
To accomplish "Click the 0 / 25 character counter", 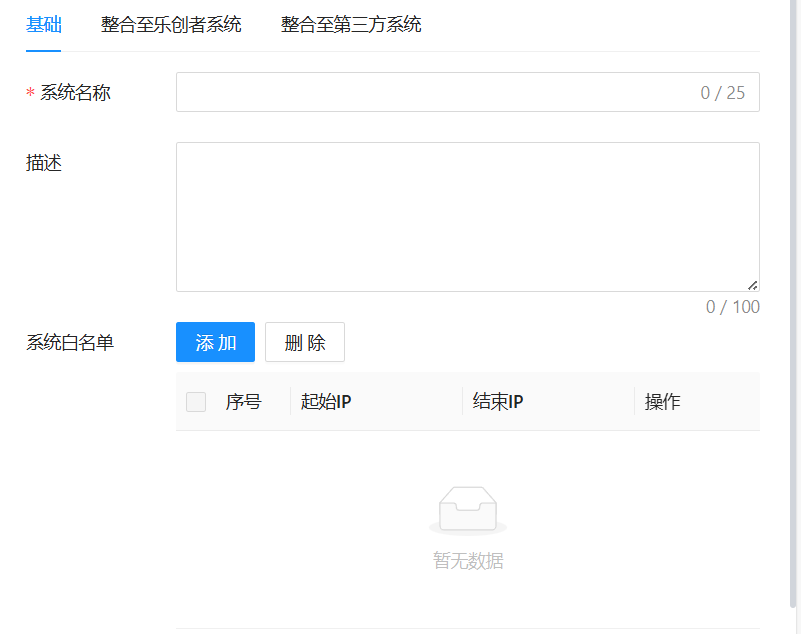I will (722, 93).
